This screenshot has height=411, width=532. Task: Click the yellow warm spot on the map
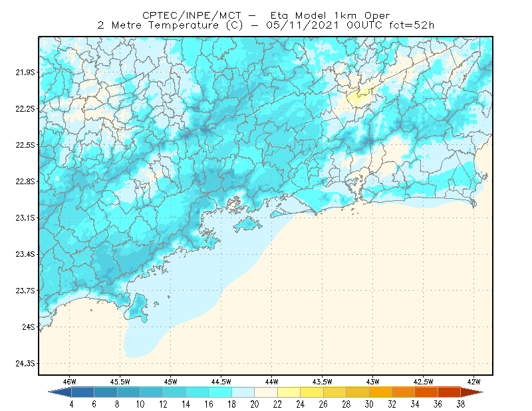[x=357, y=96]
